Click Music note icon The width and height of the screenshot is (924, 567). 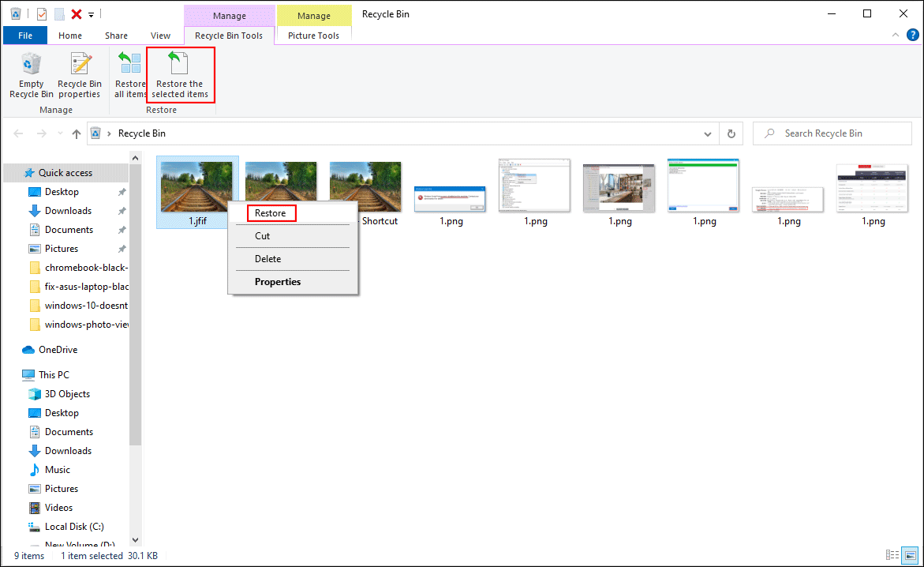pyautogui.click(x=35, y=470)
